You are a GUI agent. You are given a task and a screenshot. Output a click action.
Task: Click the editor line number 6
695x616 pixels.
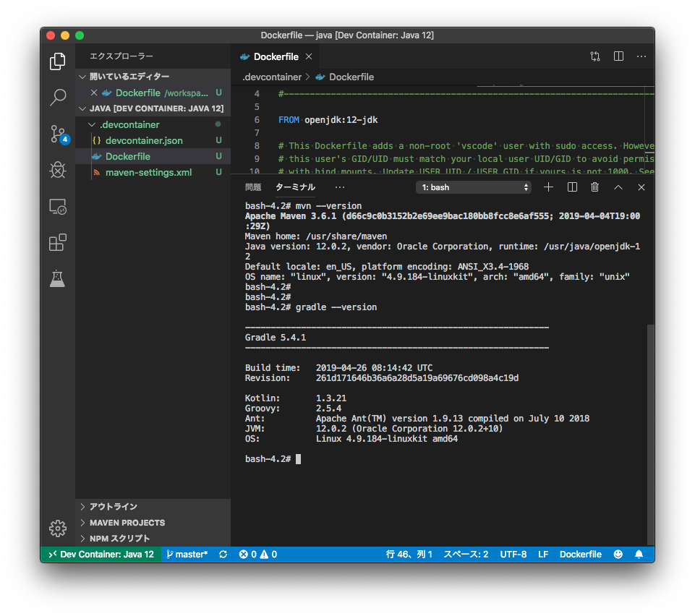pyautogui.click(x=257, y=119)
